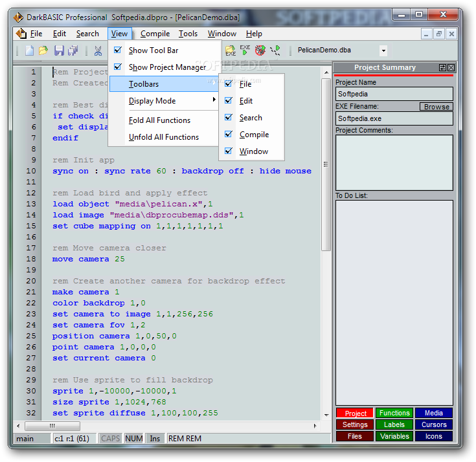Open the Variables tab
The image size is (476, 462).
click(394, 436)
